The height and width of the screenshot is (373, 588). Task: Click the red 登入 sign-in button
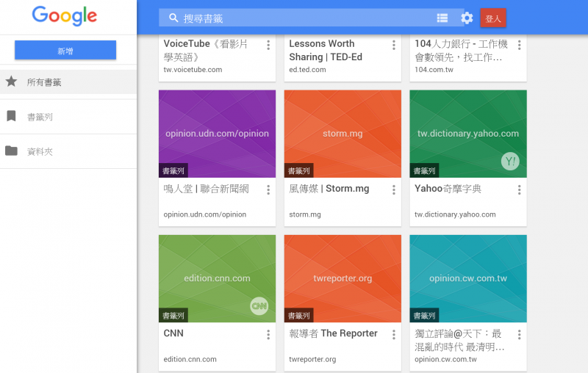coord(493,18)
